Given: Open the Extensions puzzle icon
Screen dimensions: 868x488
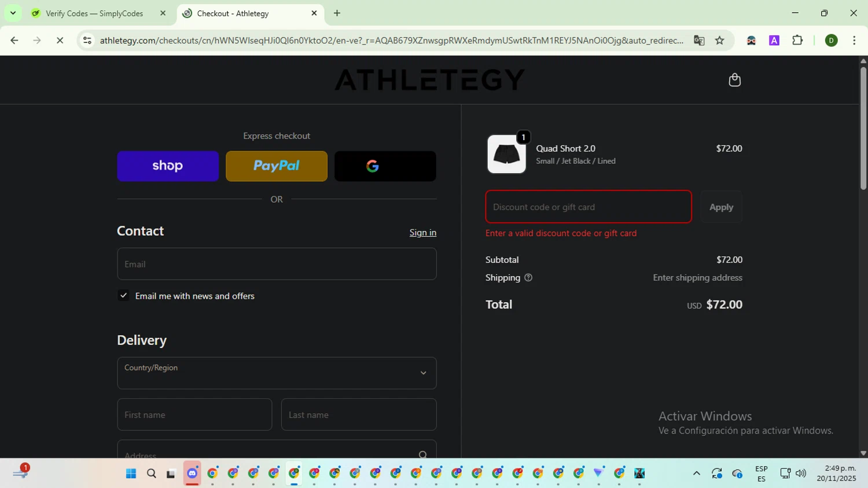Looking at the screenshot, I should [797, 41].
